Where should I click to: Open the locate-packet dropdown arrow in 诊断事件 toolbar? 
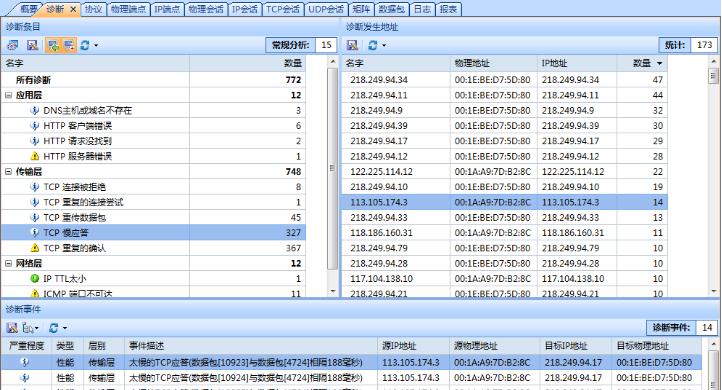click(x=36, y=328)
